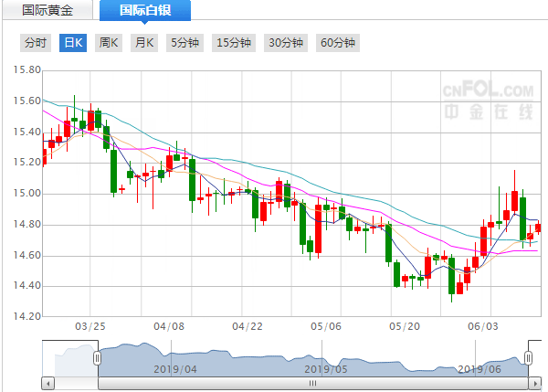Click the right range navigator handle
Screen dimensions: 548x392
pyautogui.click(x=528, y=358)
